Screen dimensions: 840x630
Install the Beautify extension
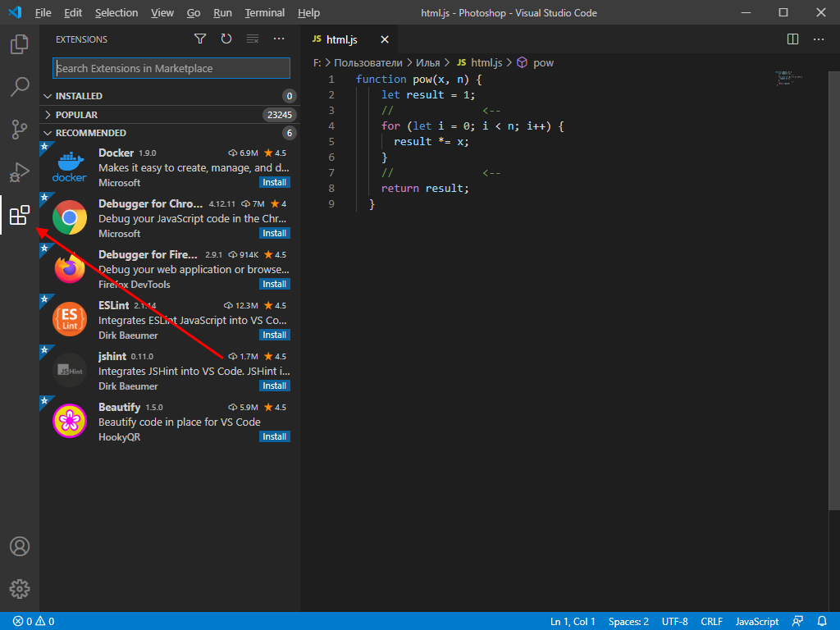274,436
